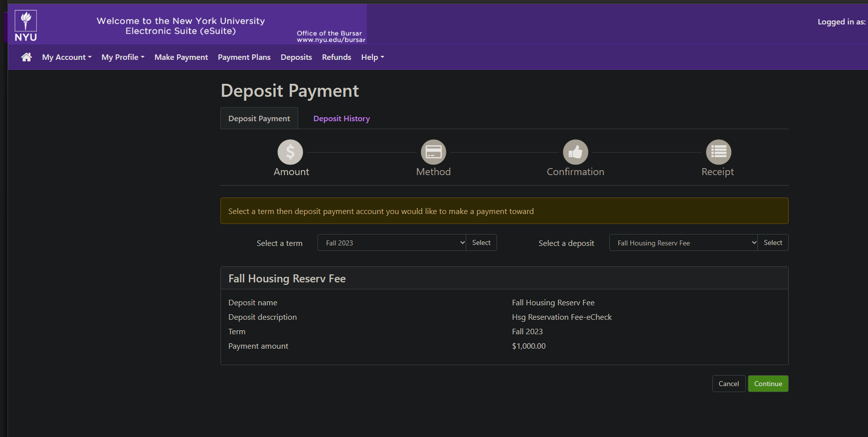Go to Make Payment in the navbar
The image size is (868, 437).
(181, 57)
